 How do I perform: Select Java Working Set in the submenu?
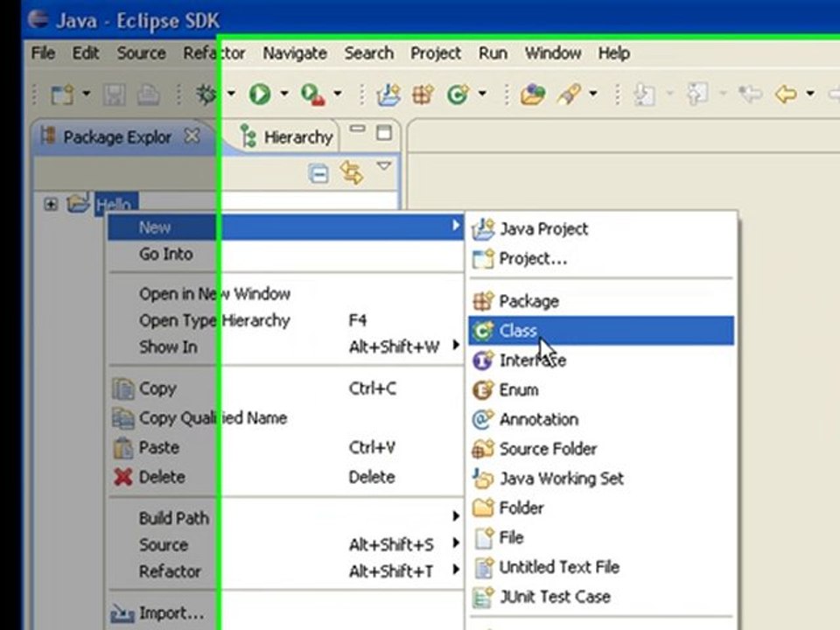point(601,478)
